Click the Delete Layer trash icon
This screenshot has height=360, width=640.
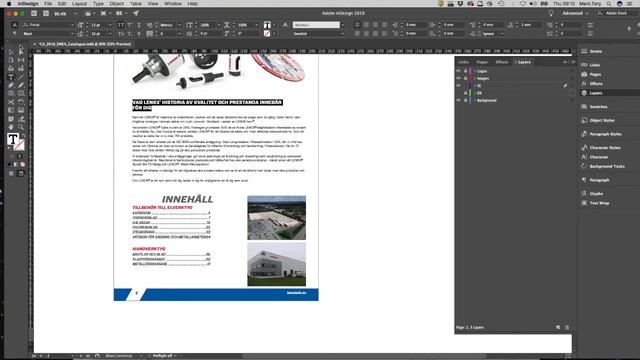pos(567,327)
